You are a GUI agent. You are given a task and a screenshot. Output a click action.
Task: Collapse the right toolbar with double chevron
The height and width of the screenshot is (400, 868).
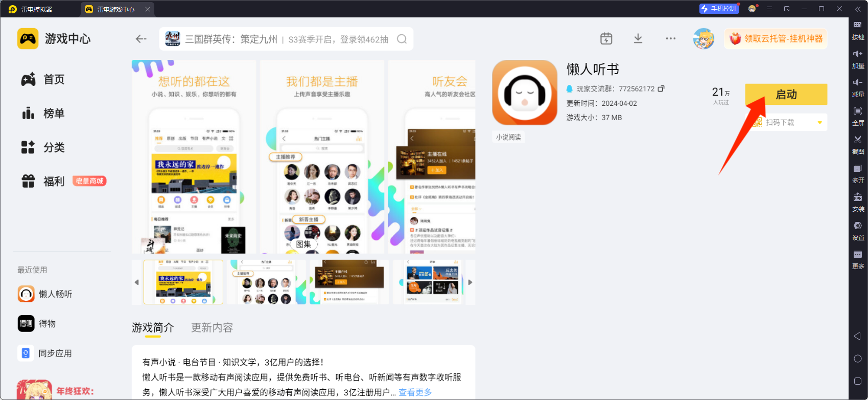[858, 9]
